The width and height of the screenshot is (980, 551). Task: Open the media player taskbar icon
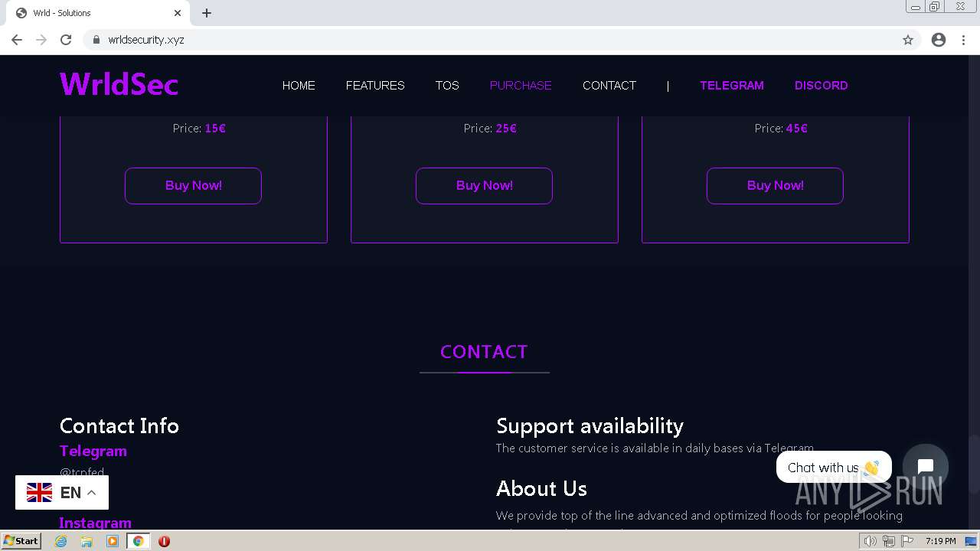(x=113, y=541)
